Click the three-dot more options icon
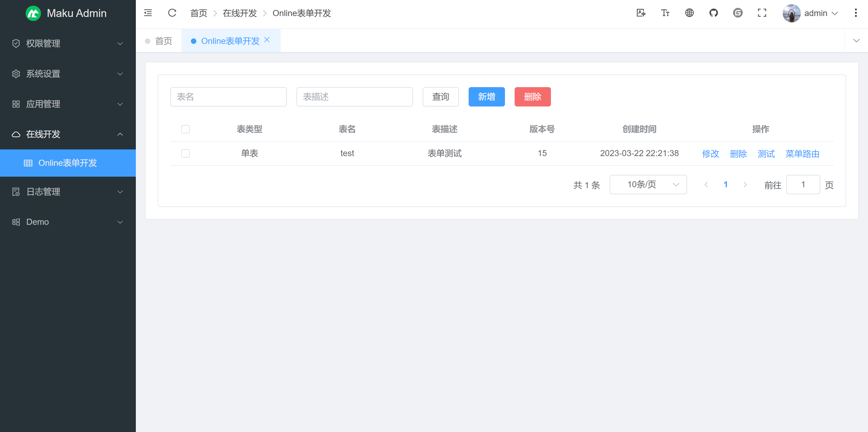 (856, 13)
